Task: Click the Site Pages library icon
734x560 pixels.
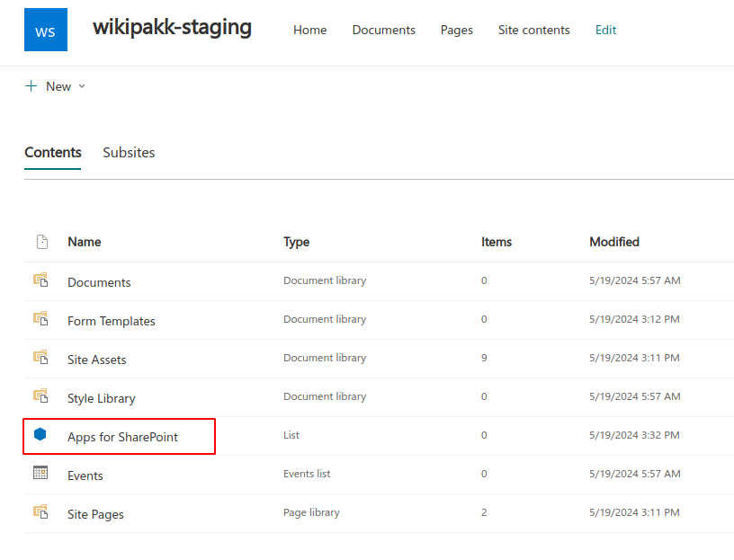Action: (x=40, y=511)
